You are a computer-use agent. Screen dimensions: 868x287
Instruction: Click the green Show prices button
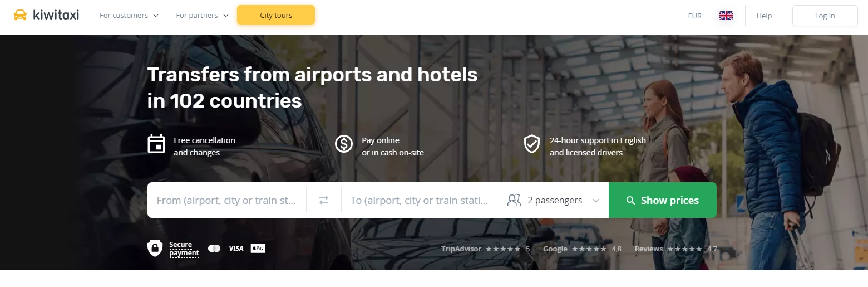coord(663,200)
